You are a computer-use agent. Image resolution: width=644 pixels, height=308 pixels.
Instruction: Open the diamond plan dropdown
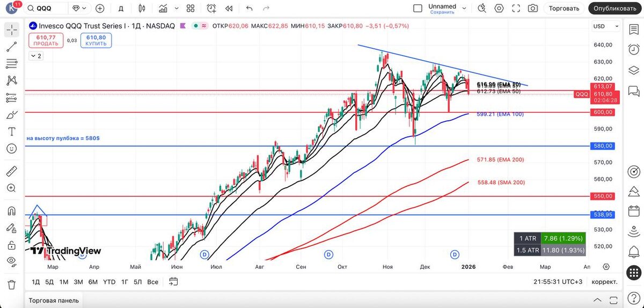click(80, 8)
